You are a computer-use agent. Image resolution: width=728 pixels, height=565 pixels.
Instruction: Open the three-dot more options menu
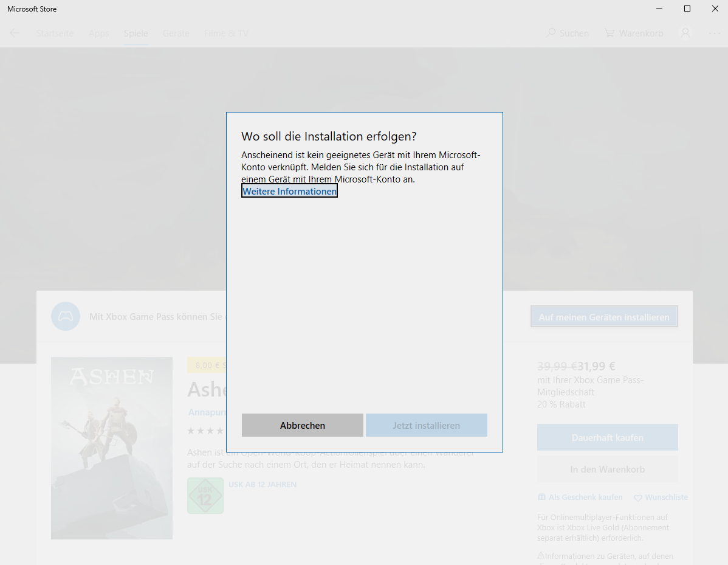pos(714,33)
